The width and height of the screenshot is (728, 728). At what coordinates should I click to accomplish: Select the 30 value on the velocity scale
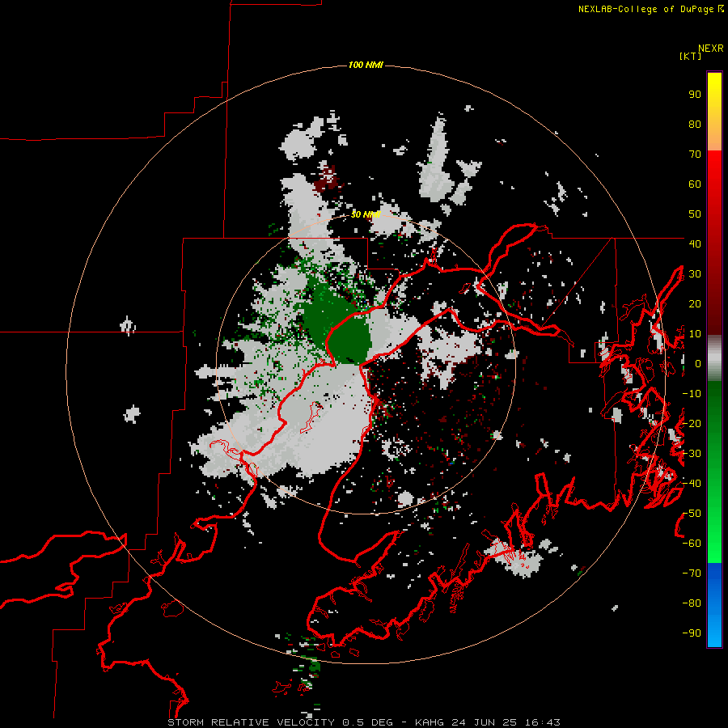coord(695,274)
